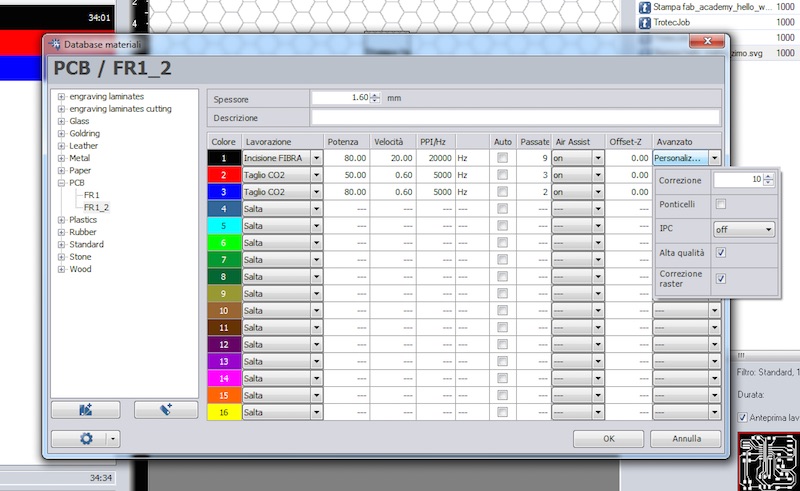Viewport: 800px width, 491px height.
Task: Select the black color 1 swatch
Action: click(x=224, y=158)
